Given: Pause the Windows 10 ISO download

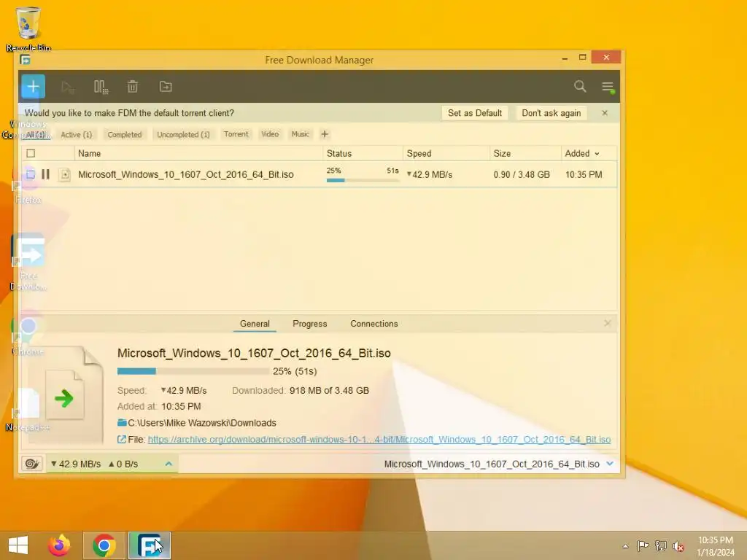Looking at the screenshot, I should point(46,174).
